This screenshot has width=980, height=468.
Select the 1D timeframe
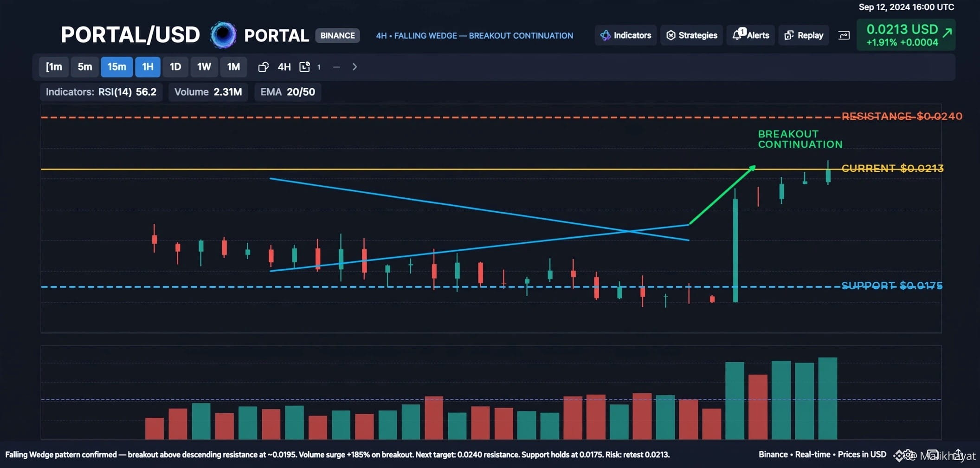[x=175, y=67]
